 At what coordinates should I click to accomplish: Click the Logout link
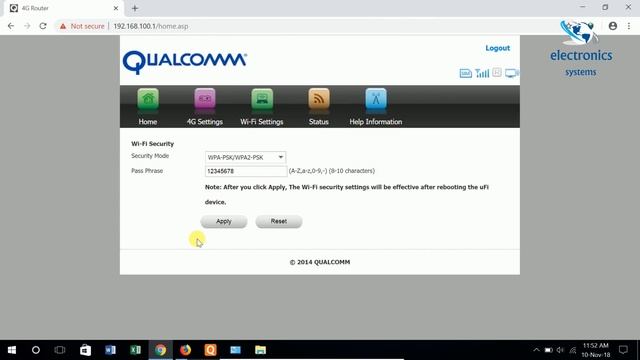498,48
